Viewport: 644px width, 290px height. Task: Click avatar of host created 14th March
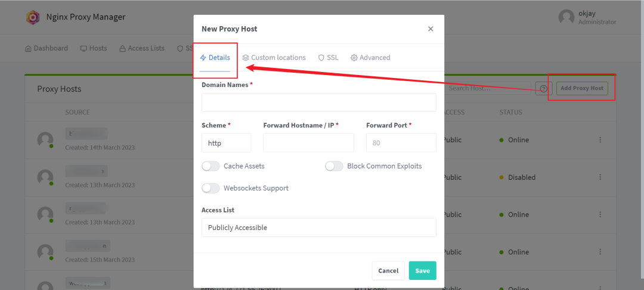(45, 140)
